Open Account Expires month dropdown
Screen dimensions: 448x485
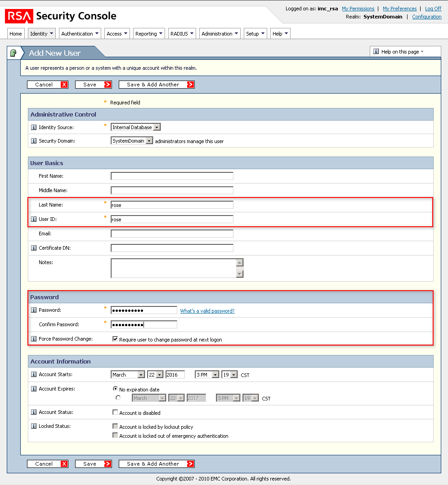(x=149, y=398)
